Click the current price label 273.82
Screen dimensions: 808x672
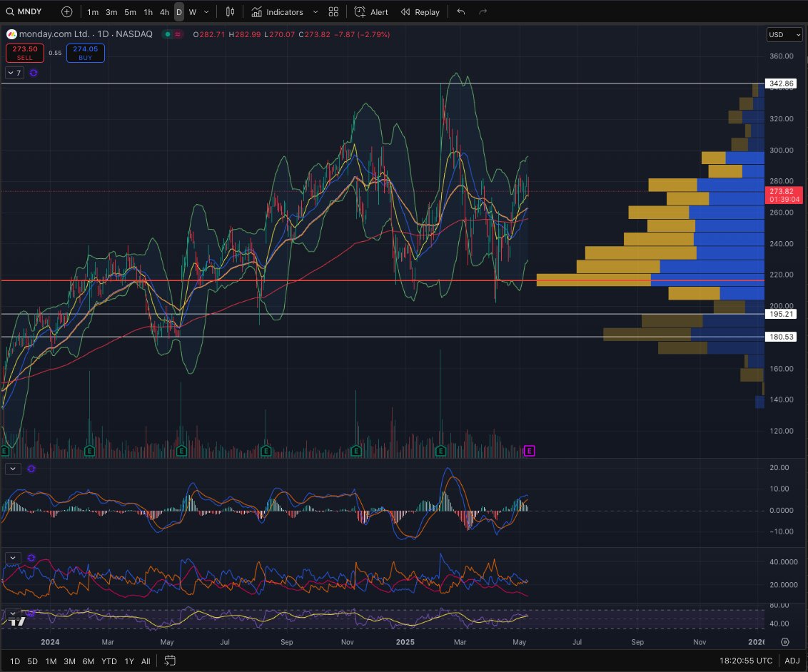(784, 195)
